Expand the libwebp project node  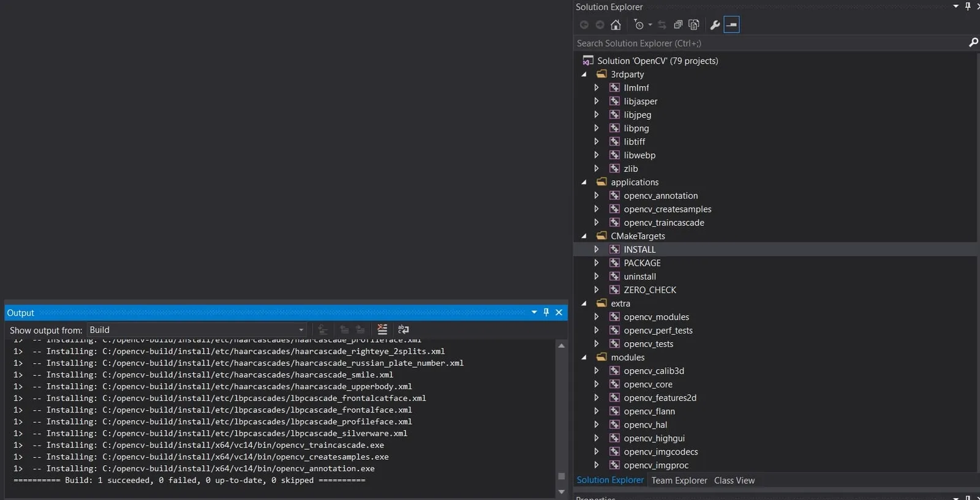(596, 155)
